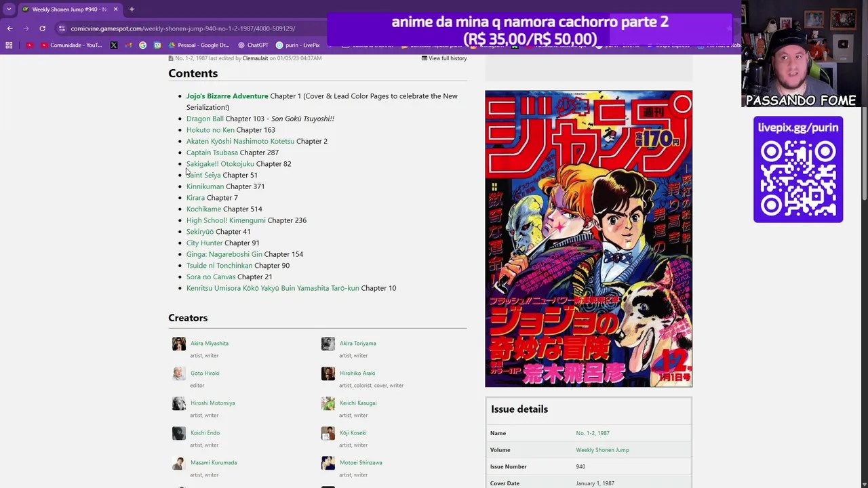Open Jojo's Bizarre Adventure link
The image size is (868, 488).
(227, 96)
